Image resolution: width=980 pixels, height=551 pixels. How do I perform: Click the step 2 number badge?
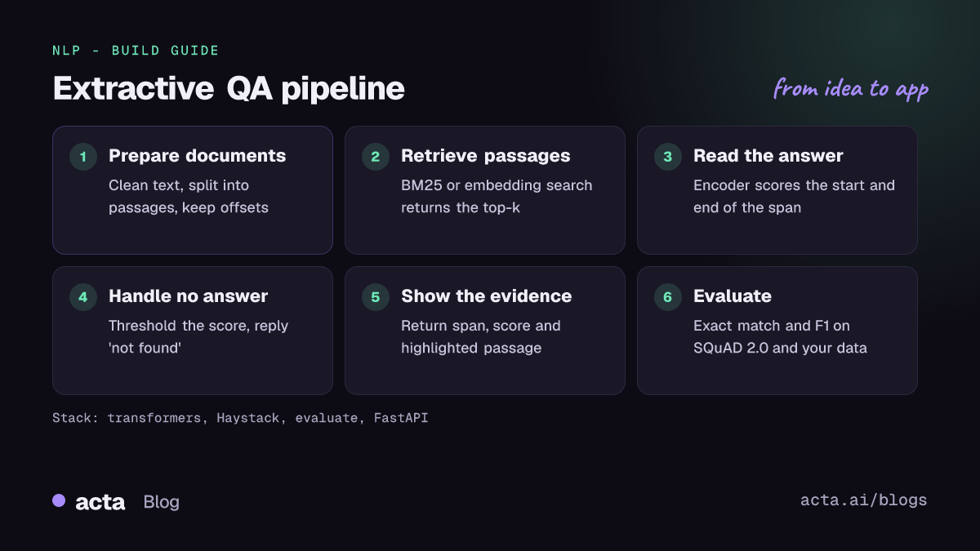pyautogui.click(x=375, y=157)
